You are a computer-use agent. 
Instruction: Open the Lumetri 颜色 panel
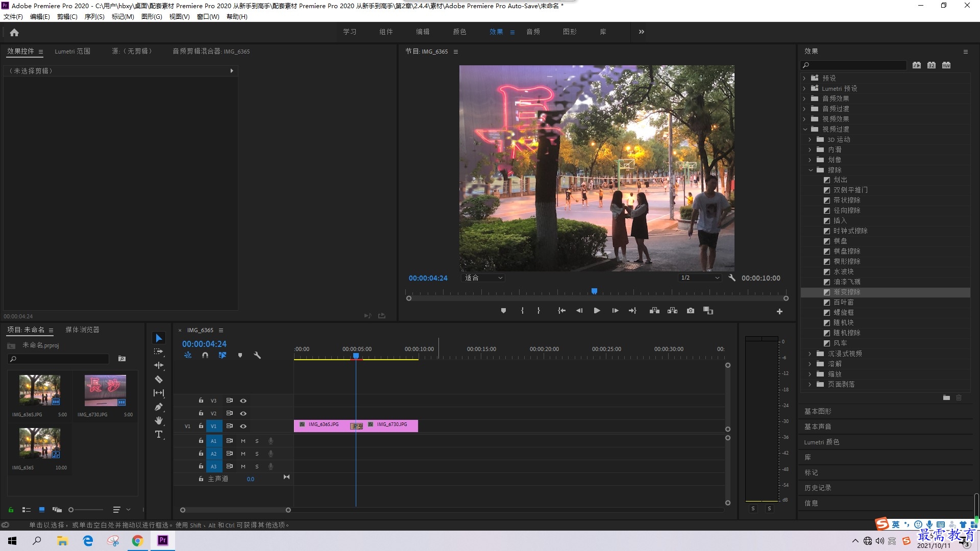click(x=822, y=442)
